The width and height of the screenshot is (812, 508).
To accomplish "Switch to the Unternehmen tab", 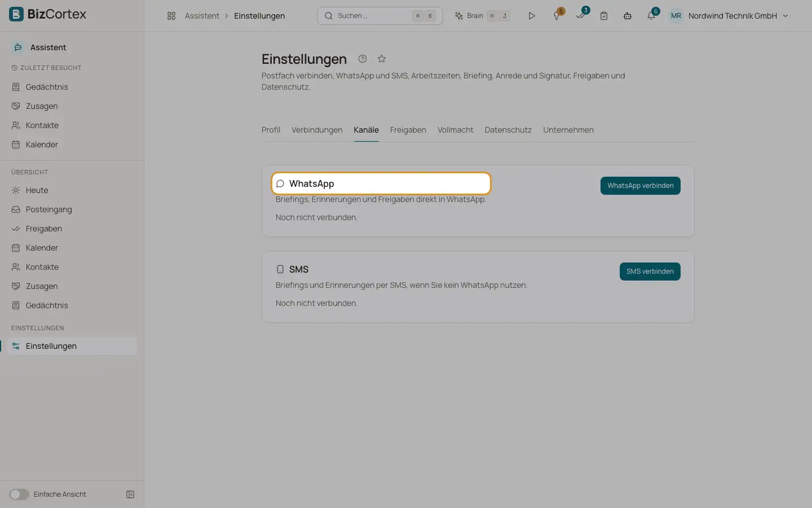I will click(568, 130).
